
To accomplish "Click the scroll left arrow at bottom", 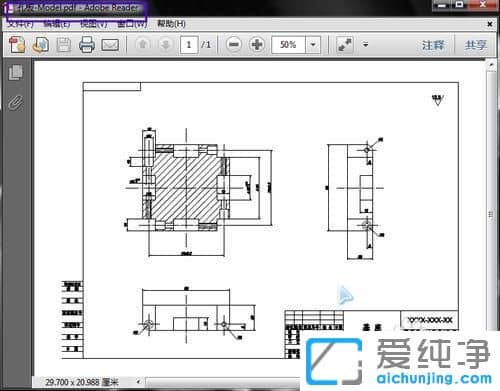I will click(138, 382).
